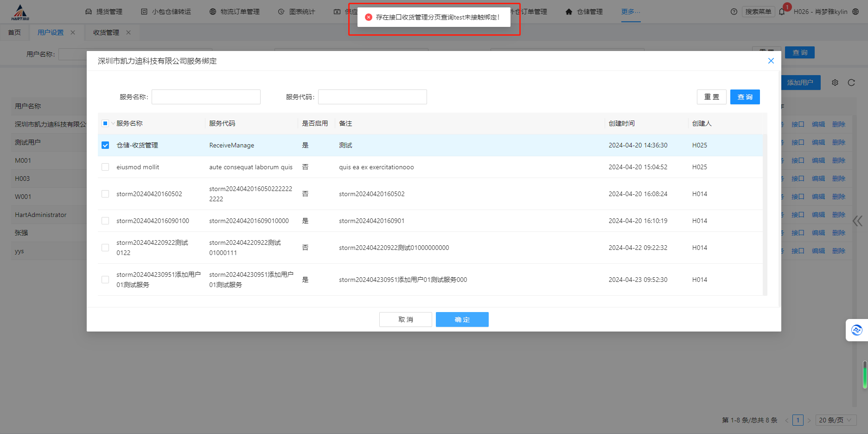868x434 pixels.
Task: Open the 仓储管理 menu
Action: coord(584,12)
